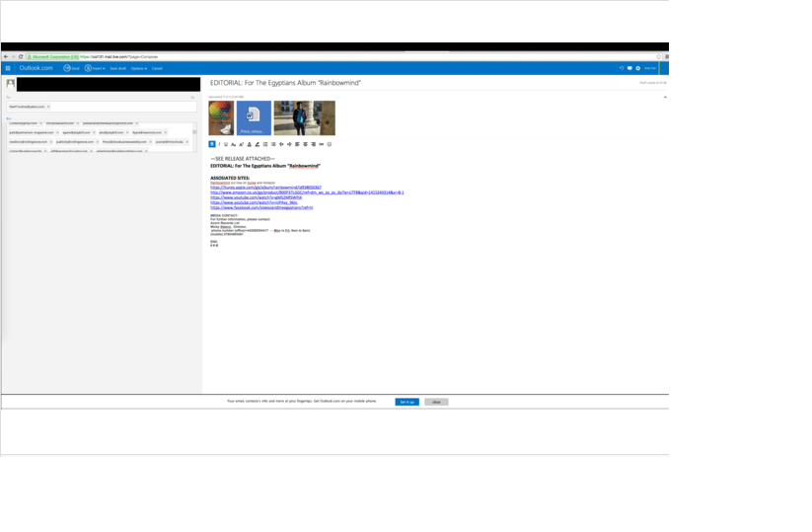The height and width of the screenshot is (532, 812).
Task: Insert a hyperlink
Action: click(321, 144)
